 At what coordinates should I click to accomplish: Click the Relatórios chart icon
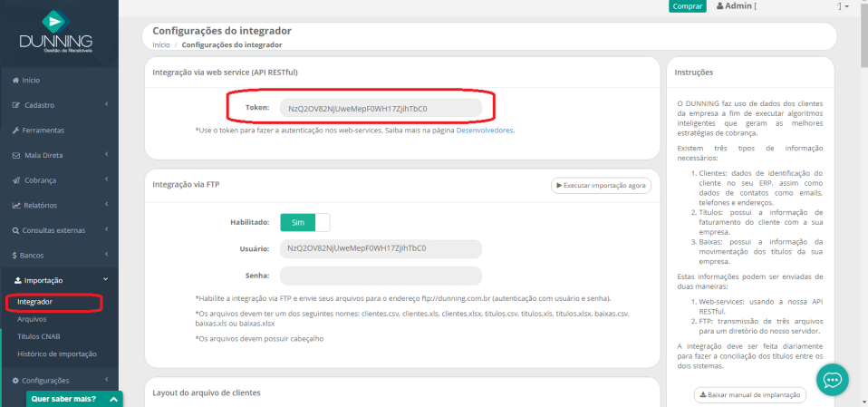point(16,206)
